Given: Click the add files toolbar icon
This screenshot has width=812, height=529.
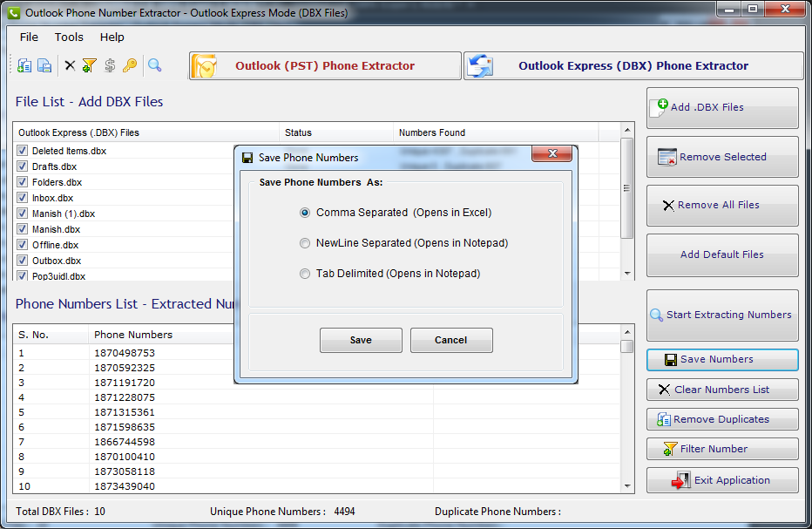Looking at the screenshot, I should 24,66.
